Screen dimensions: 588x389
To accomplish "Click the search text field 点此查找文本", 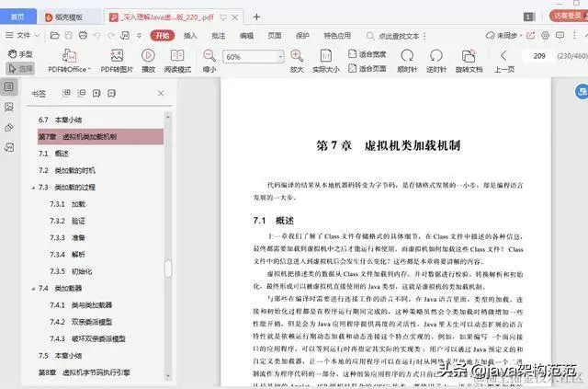I will 399,36.
